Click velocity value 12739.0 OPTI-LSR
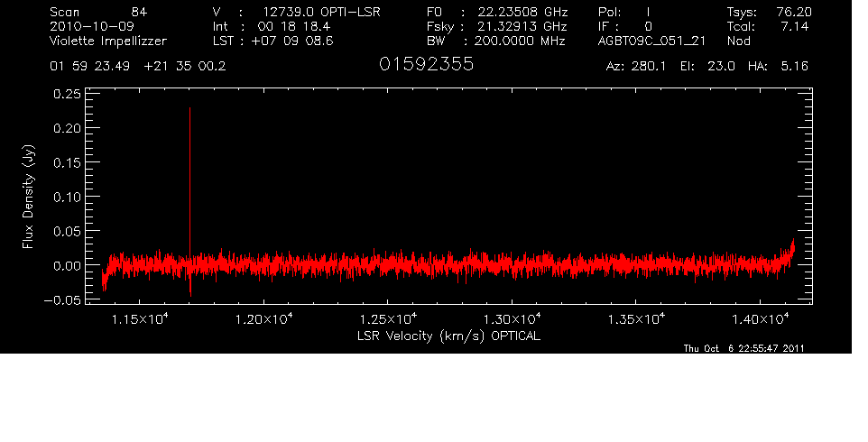The height and width of the screenshot is (442, 868). pos(321,12)
